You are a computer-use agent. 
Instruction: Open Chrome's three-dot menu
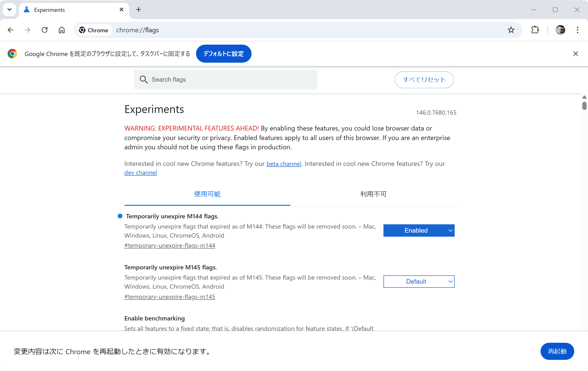coord(578,30)
